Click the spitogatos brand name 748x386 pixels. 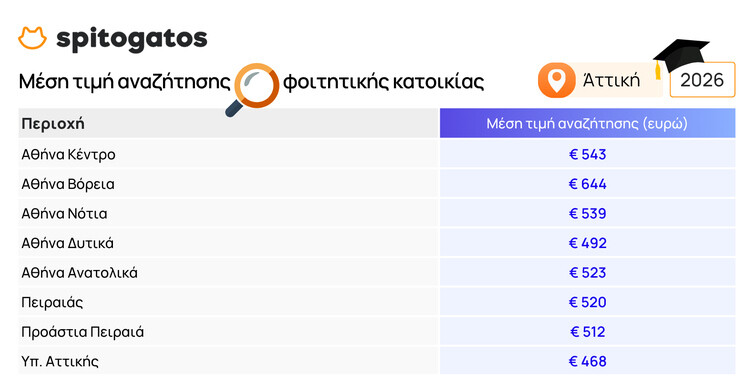coord(132,39)
